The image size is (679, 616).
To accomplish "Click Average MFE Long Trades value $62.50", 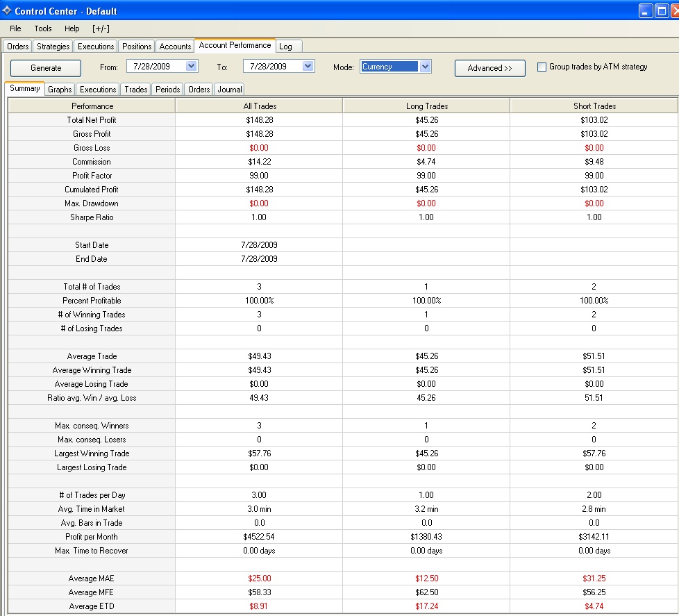I will click(x=426, y=592).
